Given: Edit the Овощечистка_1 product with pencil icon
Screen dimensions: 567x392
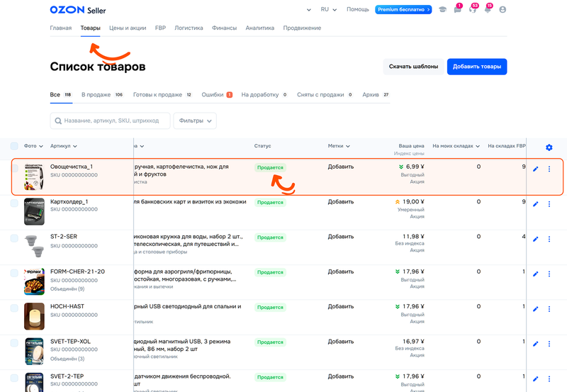Looking at the screenshot, I should coord(536,169).
